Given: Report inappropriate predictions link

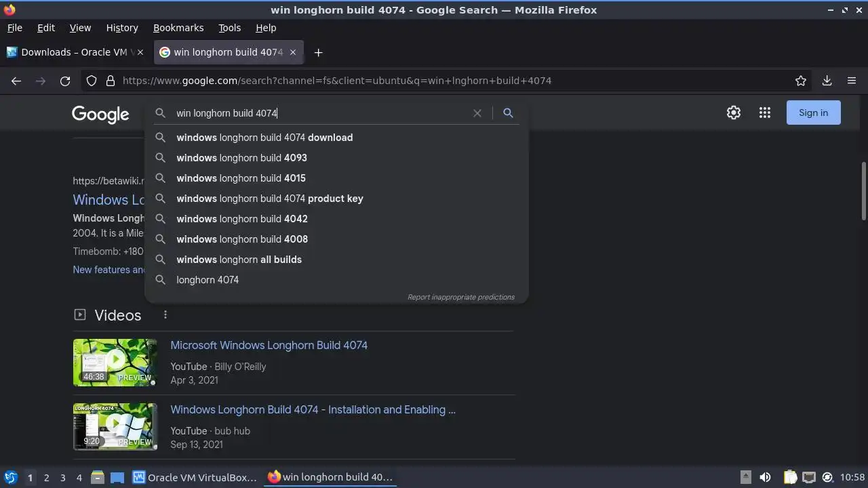Looking at the screenshot, I should (461, 297).
